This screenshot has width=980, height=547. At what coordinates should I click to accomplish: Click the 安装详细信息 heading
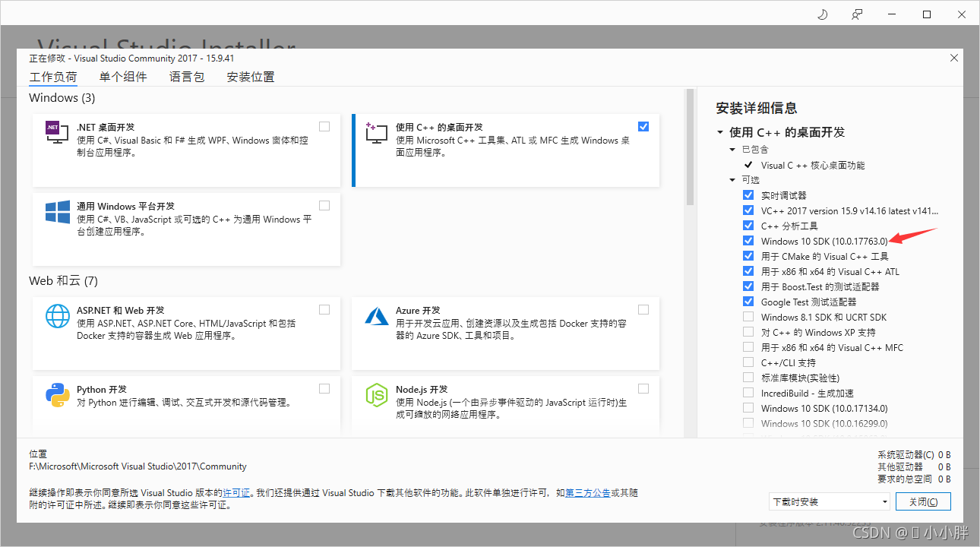(757, 108)
